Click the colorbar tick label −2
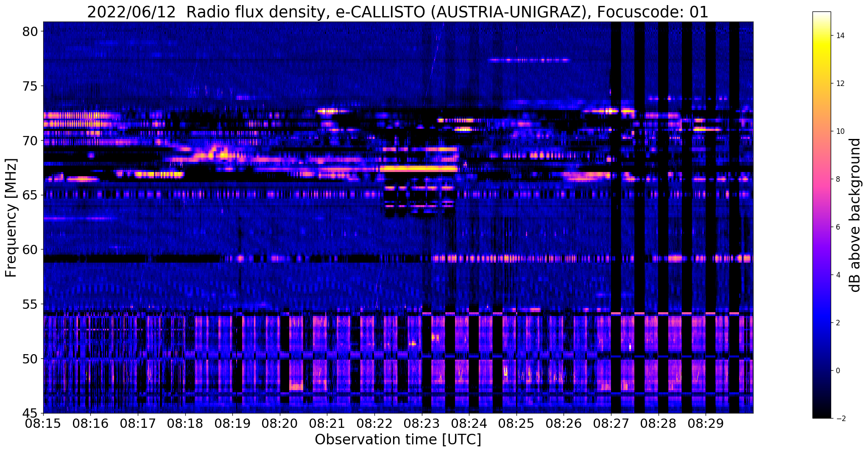The height and width of the screenshot is (452, 868). (x=840, y=419)
